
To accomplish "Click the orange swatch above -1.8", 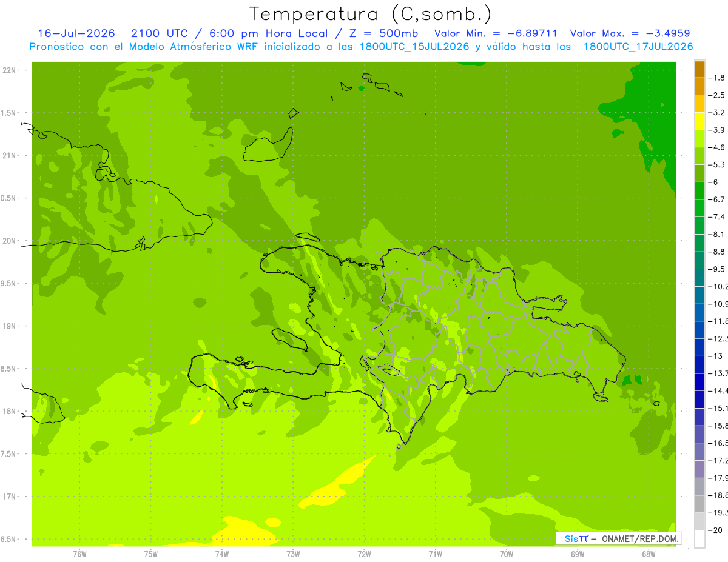I will [x=699, y=69].
